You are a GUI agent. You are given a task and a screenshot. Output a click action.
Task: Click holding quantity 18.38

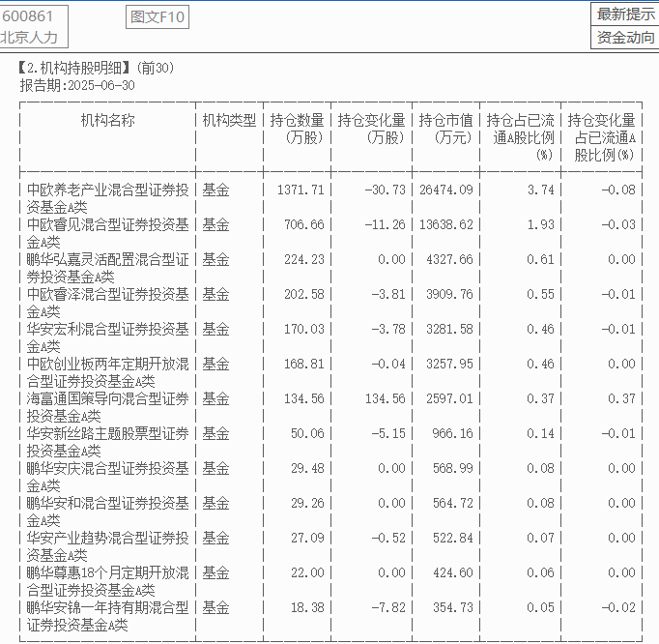click(x=307, y=608)
